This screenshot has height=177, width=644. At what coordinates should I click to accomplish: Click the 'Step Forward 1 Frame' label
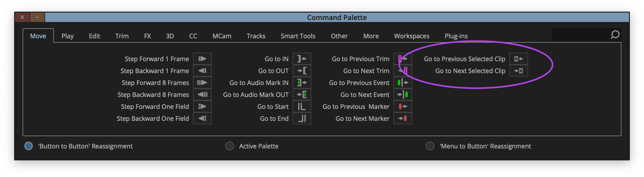[x=157, y=59]
